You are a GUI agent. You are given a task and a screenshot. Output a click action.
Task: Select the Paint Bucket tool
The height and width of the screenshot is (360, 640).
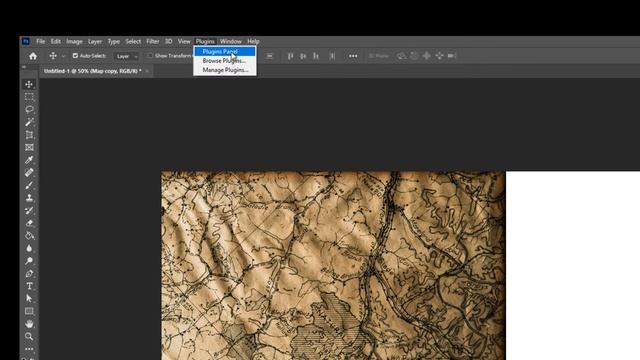click(29, 236)
